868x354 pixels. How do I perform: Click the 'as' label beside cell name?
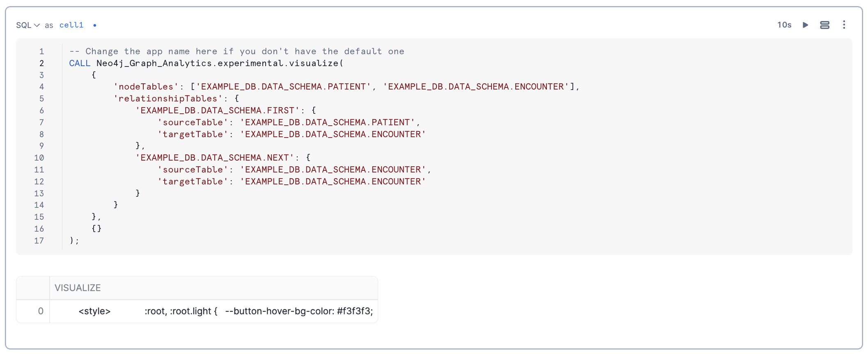[49, 25]
